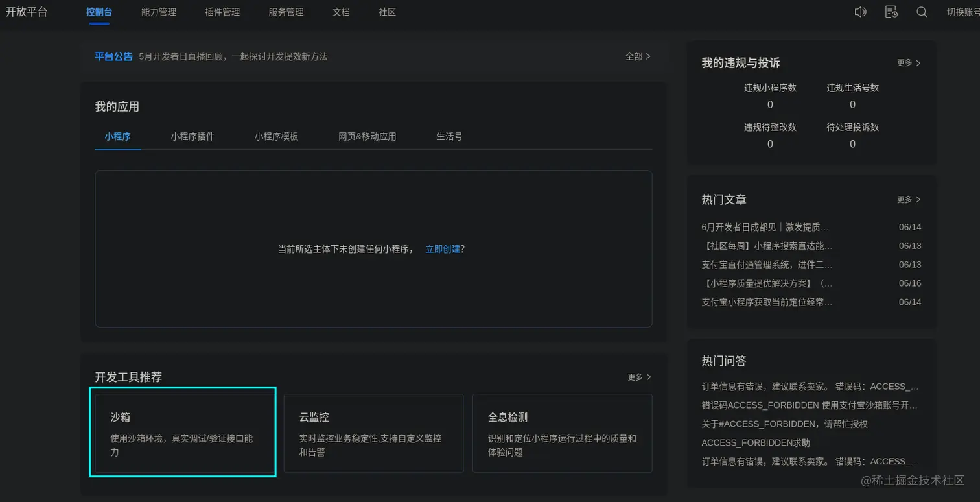Open article 支付宝直付通管理系统
The image size is (980, 502).
[x=767, y=265]
